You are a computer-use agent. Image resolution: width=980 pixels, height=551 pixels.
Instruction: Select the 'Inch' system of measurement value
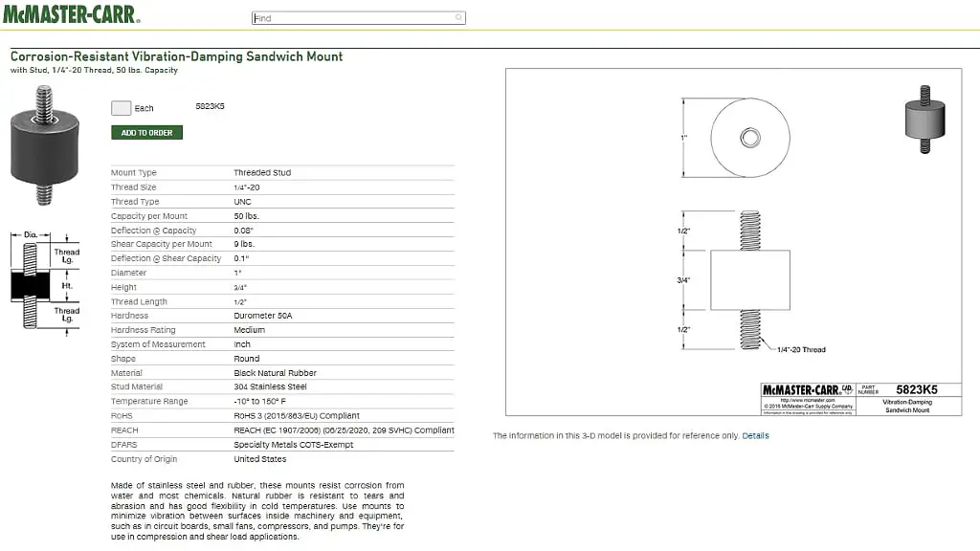tap(242, 343)
